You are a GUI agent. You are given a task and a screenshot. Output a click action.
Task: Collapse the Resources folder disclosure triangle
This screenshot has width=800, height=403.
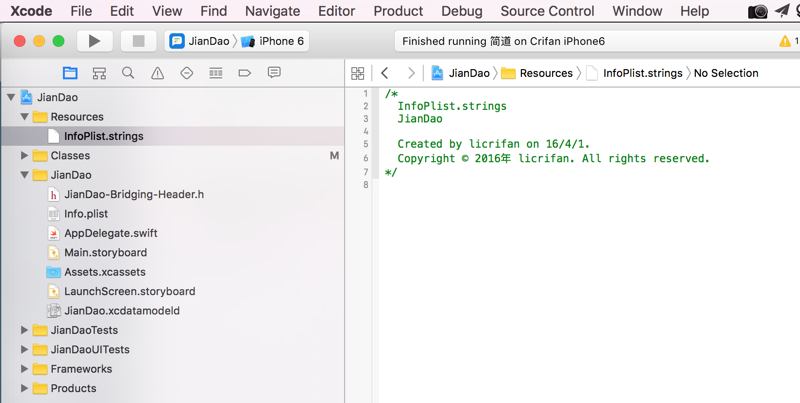(x=25, y=117)
